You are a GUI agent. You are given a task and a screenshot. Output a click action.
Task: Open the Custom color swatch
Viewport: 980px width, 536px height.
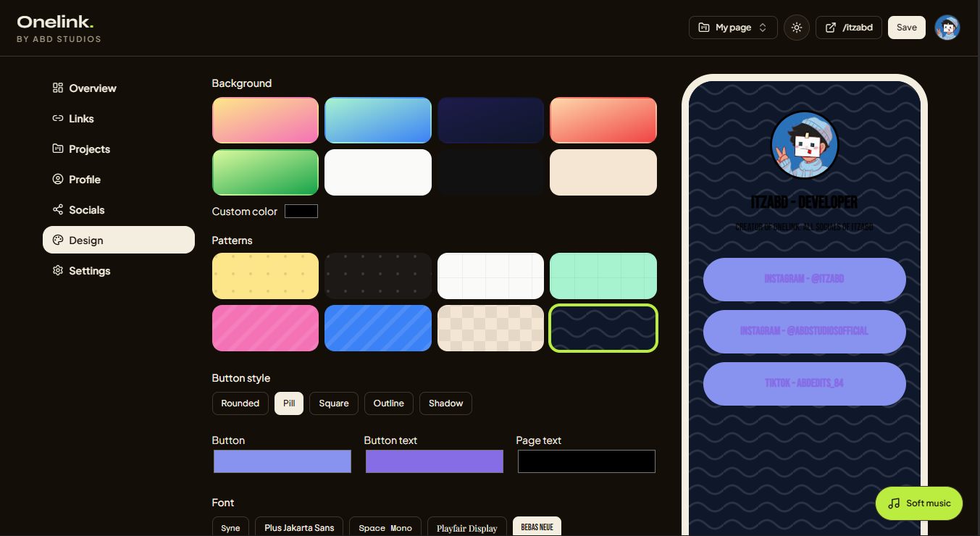301,212
